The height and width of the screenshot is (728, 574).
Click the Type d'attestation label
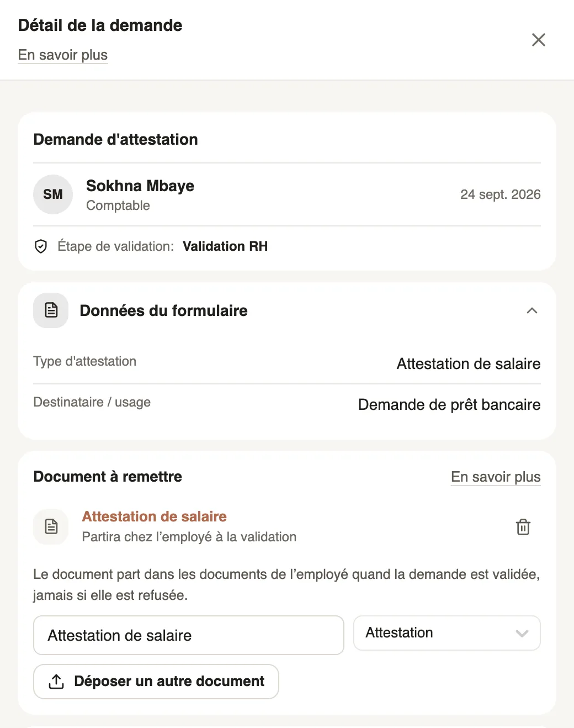85,361
